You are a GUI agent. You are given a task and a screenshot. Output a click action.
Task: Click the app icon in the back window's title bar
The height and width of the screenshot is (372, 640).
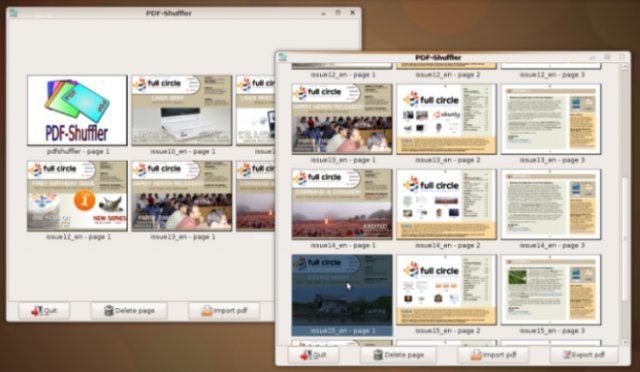tap(13, 13)
